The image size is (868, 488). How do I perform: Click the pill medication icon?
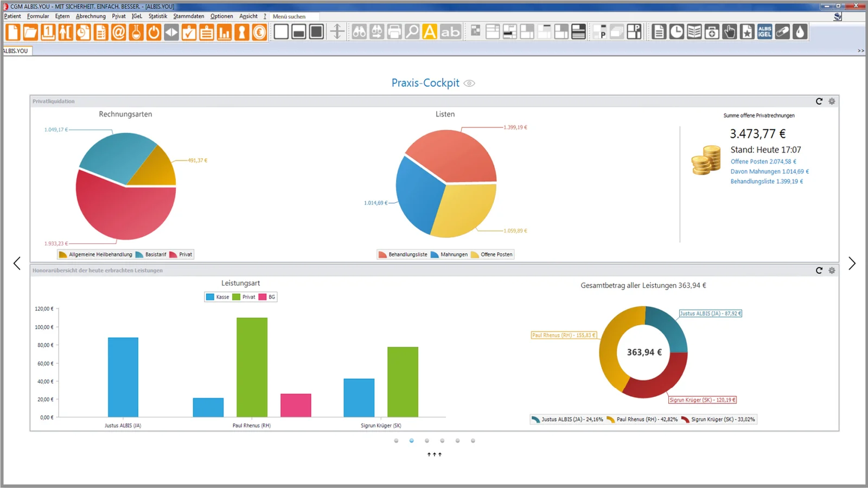tap(782, 32)
